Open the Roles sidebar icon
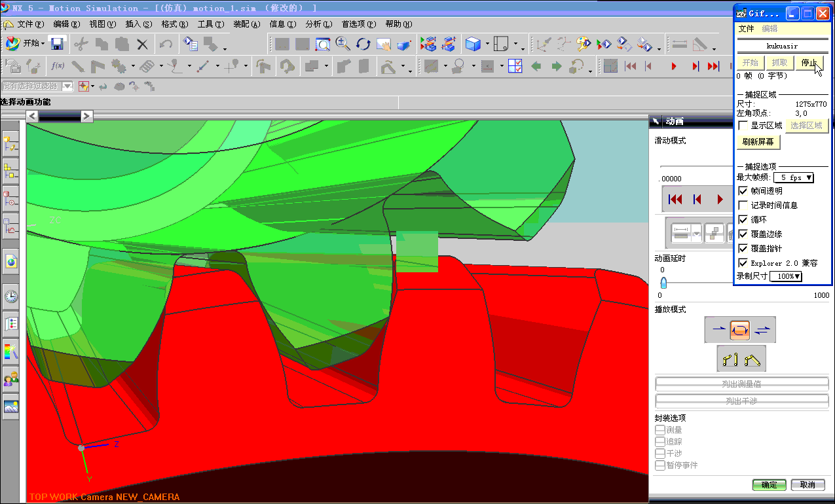 coord(11,378)
